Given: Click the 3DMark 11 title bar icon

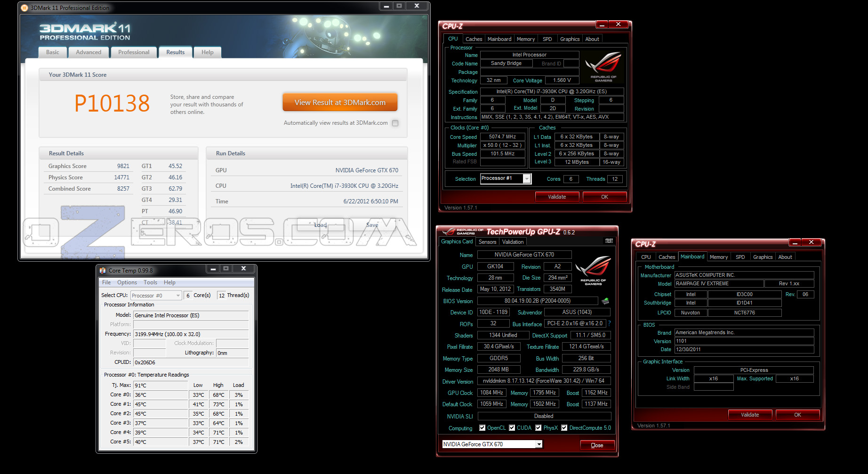Looking at the screenshot, I should pyautogui.click(x=24, y=8).
